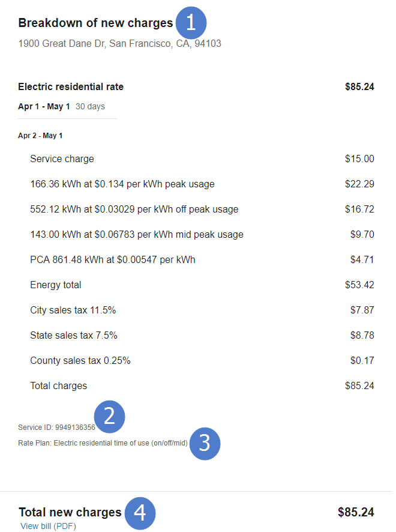This screenshot has height=532, width=396.
Task: Click the Service charge line item
Action: (62, 159)
